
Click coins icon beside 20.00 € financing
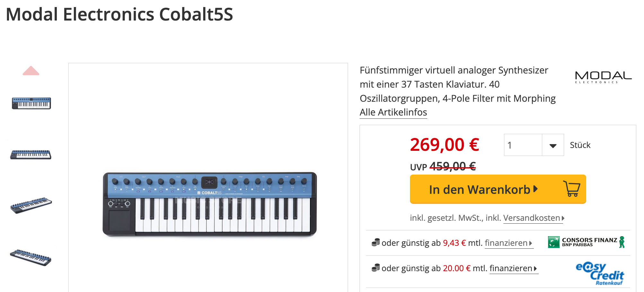[x=376, y=268]
